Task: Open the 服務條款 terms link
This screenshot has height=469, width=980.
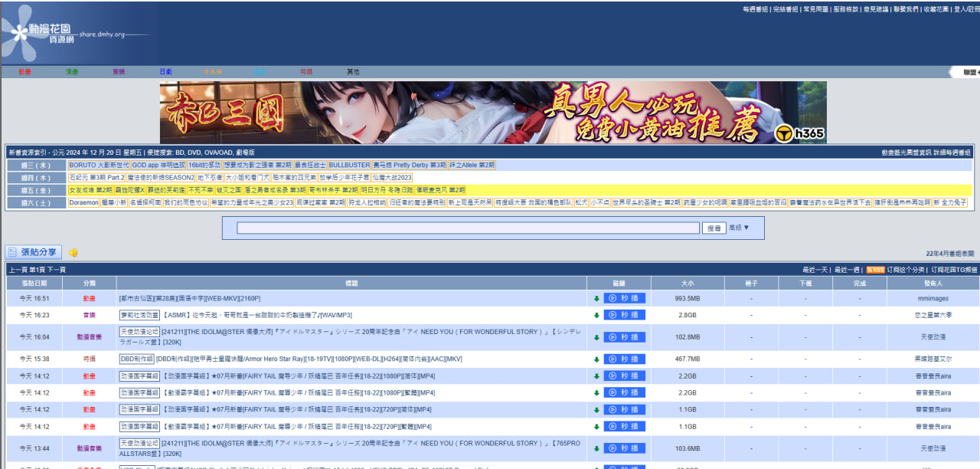Action: (845, 9)
